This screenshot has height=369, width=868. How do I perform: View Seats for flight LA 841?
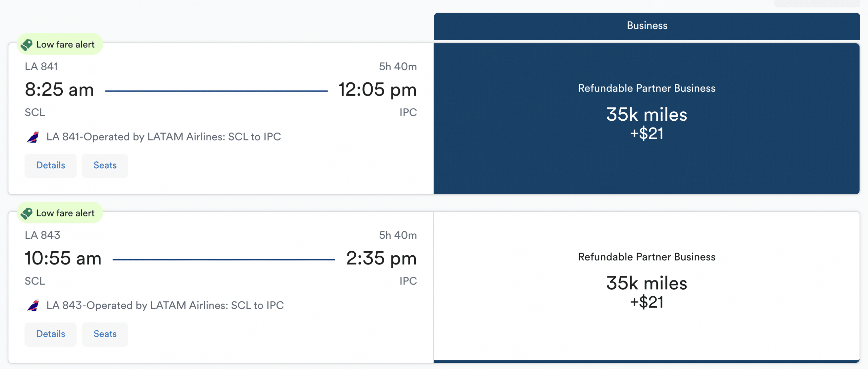coord(105,166)
